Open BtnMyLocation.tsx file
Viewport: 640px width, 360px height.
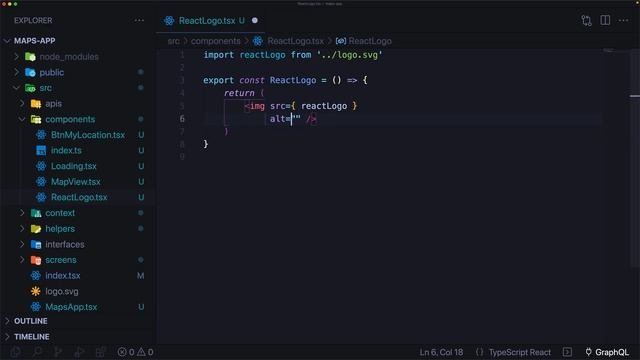88,135
